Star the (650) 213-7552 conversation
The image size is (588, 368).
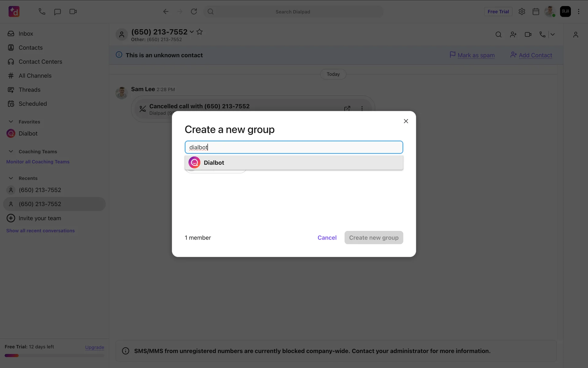click(x=199, y=32)
